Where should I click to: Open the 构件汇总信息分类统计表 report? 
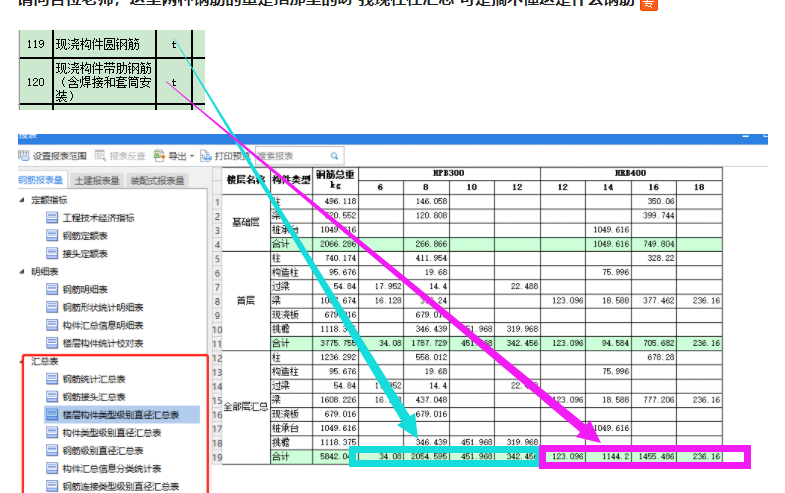(x=112, y=468)
